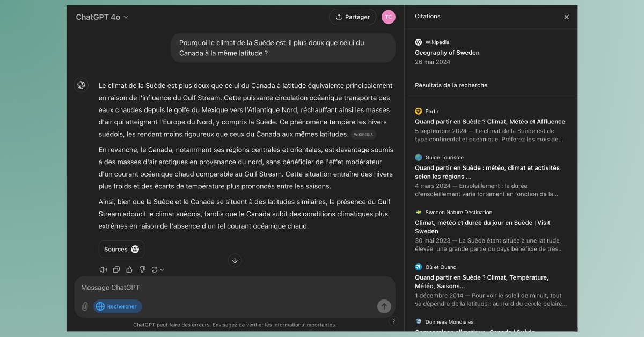Screen dimensions: 644x337
Task: Click the Partir site favicon
Action: click(419, 111)
